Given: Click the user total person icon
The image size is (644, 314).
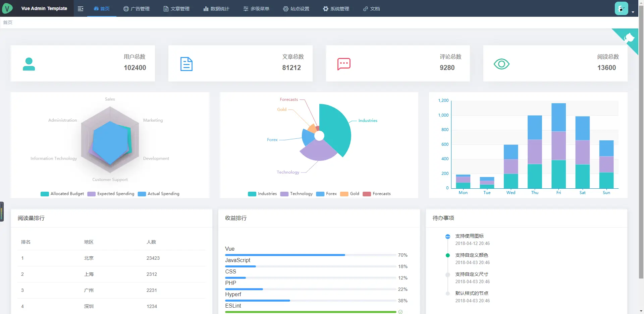Looking at the screenshot, I should (29, 64).
